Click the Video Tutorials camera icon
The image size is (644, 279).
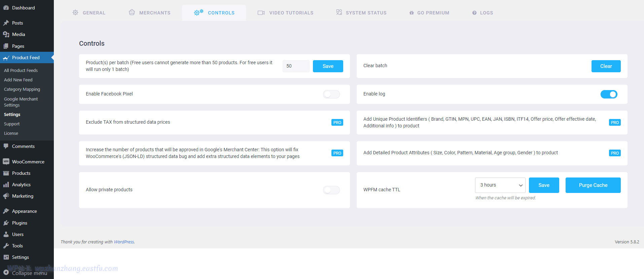coord(261,13)
